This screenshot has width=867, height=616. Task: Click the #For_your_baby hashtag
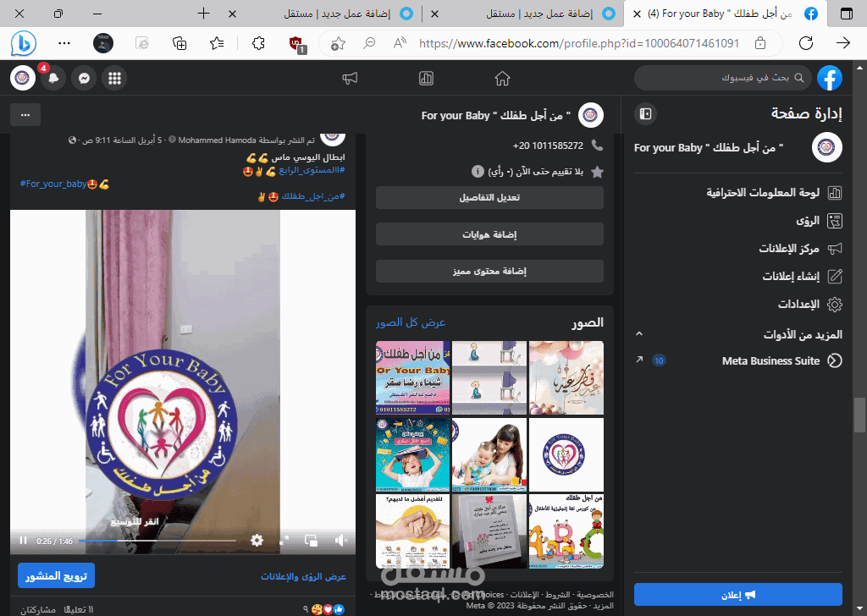click(x=53, y=184)
